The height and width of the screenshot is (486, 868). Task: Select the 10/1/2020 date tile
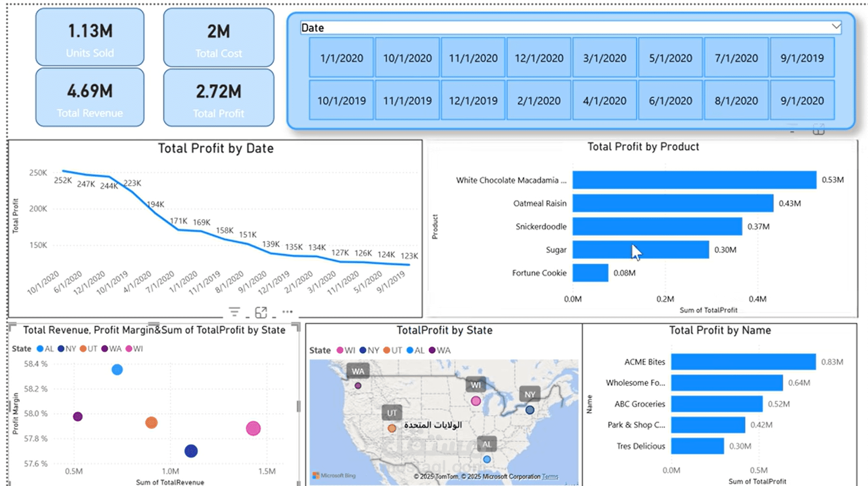coord(407,58)
